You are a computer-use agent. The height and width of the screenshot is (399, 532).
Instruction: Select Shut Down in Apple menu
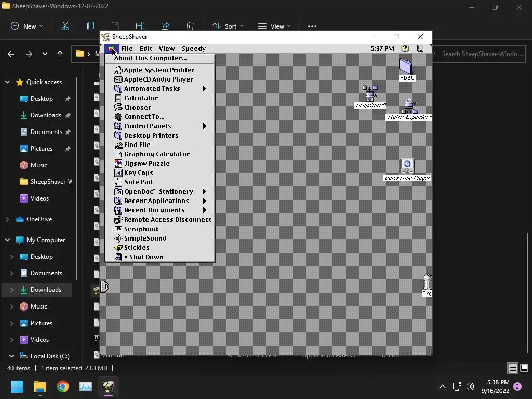coord(159,257)
